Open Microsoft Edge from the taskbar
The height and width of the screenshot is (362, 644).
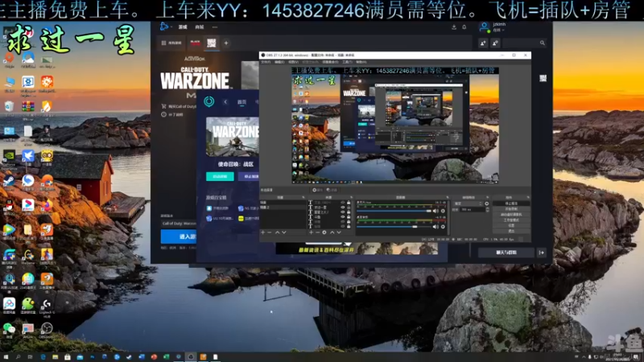point(43,357)
